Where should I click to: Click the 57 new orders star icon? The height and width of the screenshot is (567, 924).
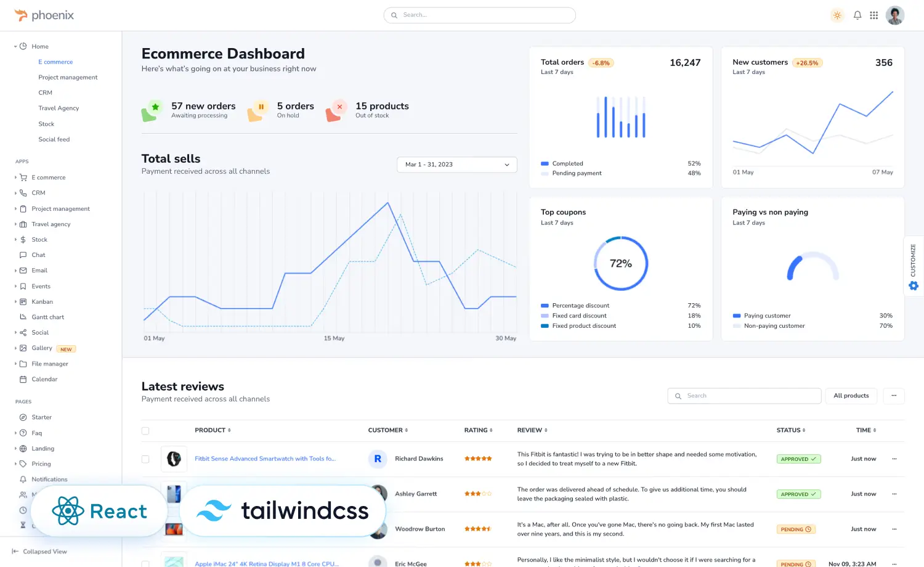tap(152, 110)
